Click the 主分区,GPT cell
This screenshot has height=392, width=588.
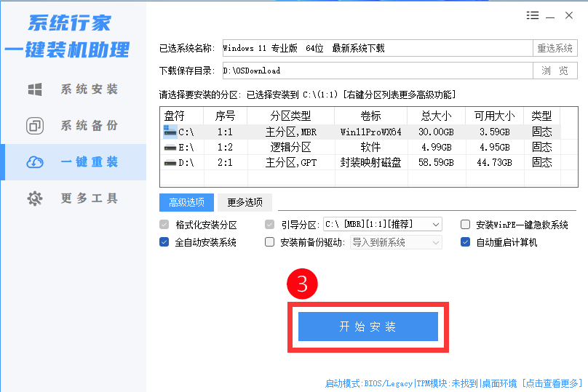tap(290, 163)
